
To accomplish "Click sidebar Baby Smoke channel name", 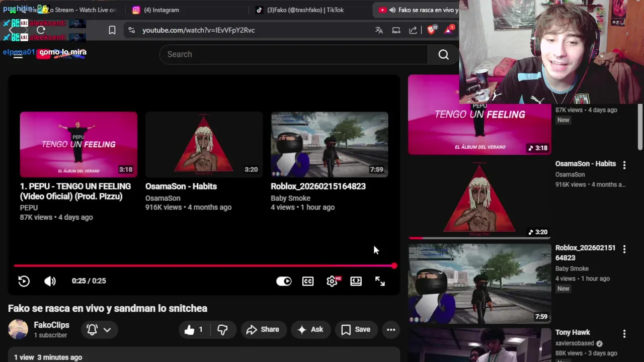I will [x=572, y=268].
